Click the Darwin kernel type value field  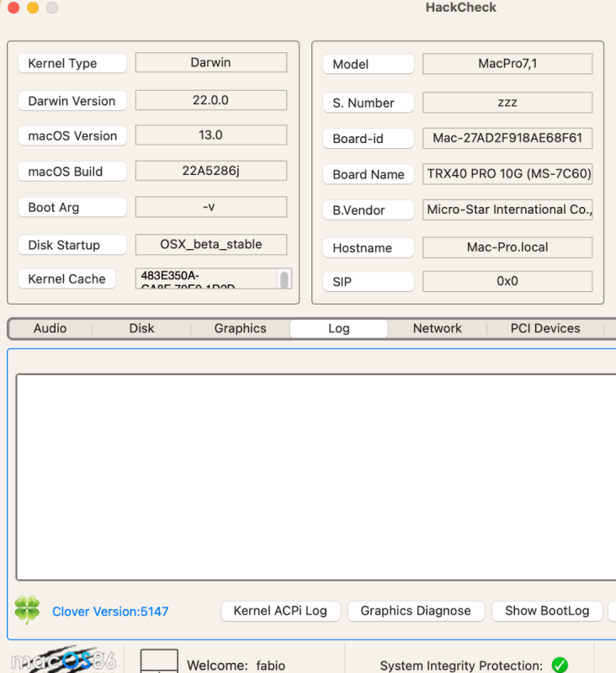pos(210,62)
